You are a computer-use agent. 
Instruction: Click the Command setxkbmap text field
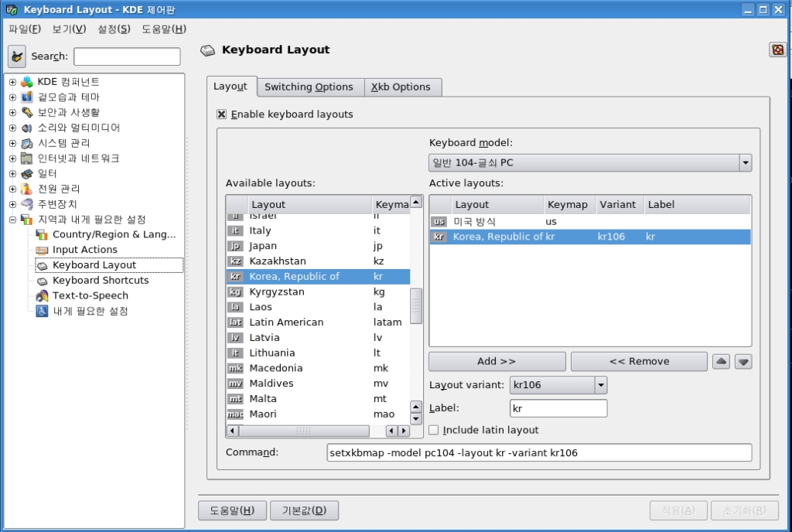pyautogui.click(x=539, y=453)
